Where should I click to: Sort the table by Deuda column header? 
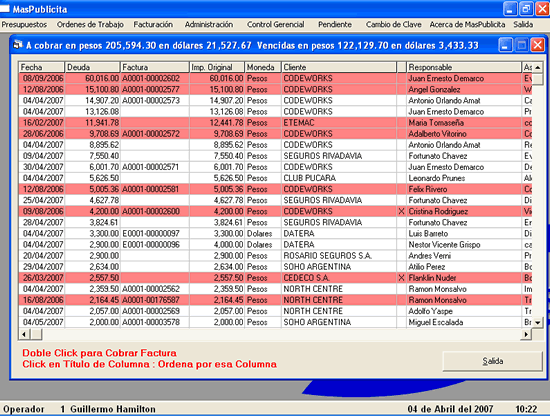pos(93,67)
